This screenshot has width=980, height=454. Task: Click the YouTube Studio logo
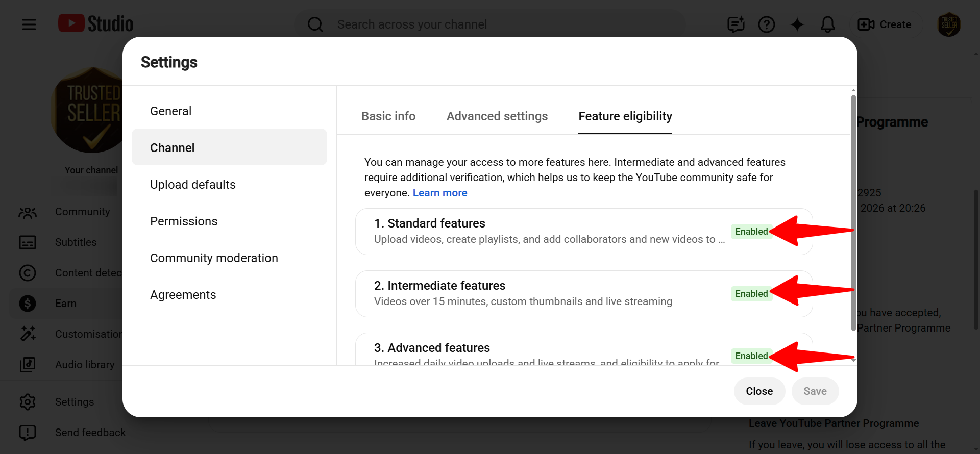click(95, 24)
